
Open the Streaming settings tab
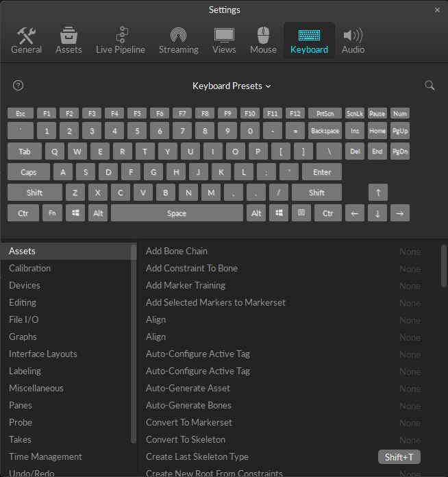[x=178, y=40]
